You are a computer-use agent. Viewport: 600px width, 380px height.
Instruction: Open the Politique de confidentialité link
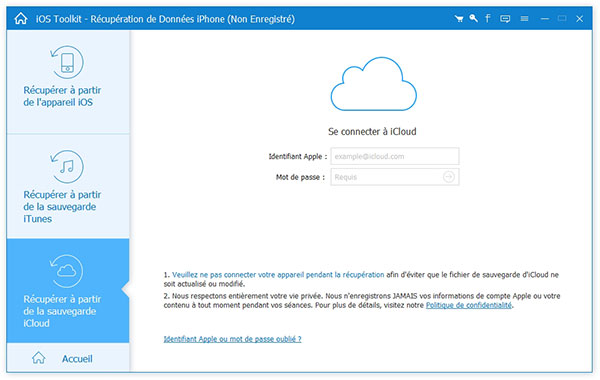[x=469, y=305]
